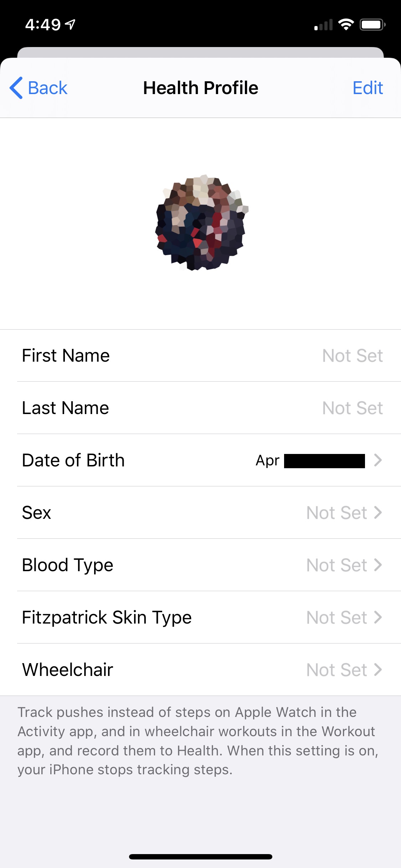Tap the Back chevron arrow icon

pyautogui.click(x=16, y=88)
